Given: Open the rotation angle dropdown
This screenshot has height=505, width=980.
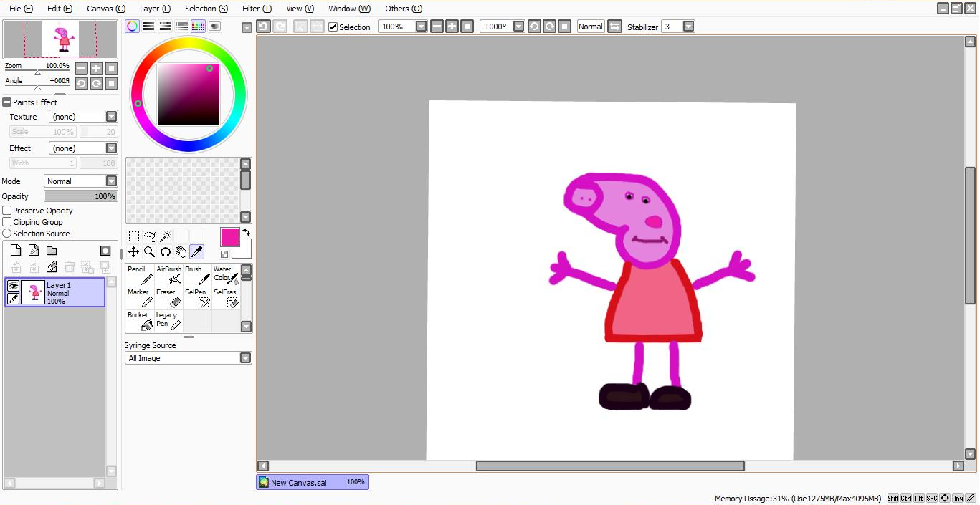Looking at the screenshot, I should pos(519,27).
